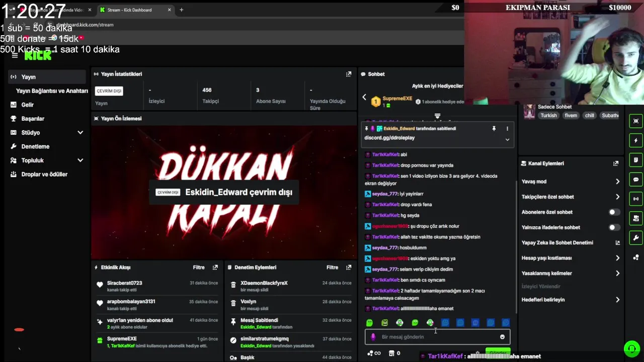Pop out the Yayın İstatistikleri panel
Screen dimensions: 644x362
(x=349, y=74)
